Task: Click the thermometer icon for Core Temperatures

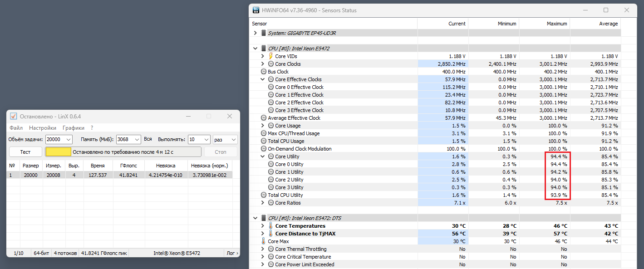Action: (x=271, y=226)
